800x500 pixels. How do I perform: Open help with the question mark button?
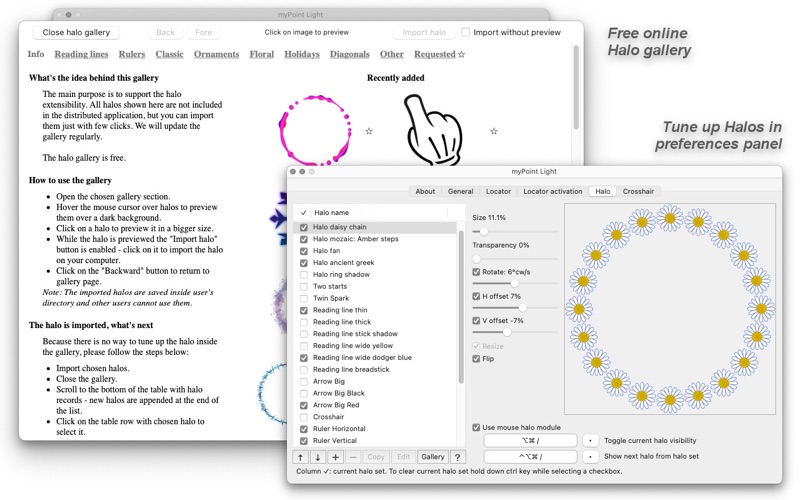(x=458, y=457)
